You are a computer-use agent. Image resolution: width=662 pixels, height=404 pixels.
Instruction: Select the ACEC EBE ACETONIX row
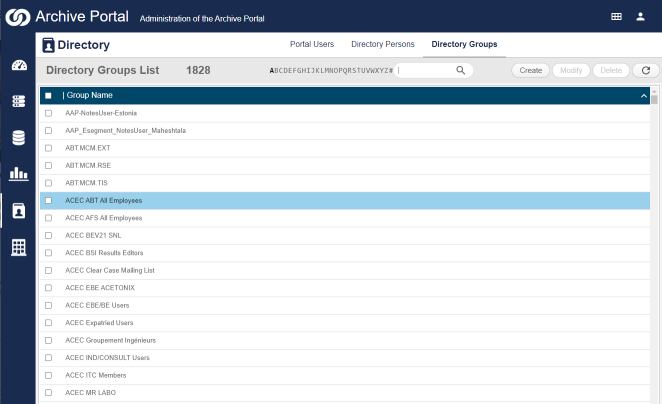pyautogui.click(x=345, y=288)
